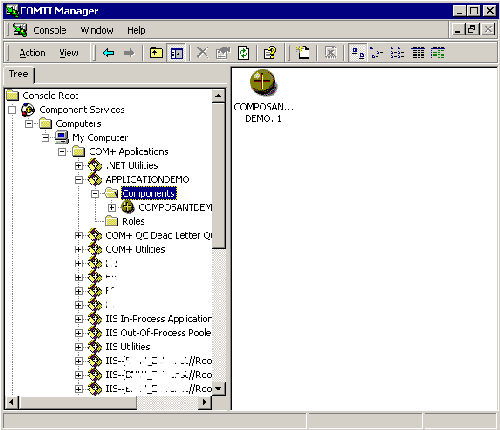The image size is (500, 430).
Task: Open the Help menu
Action: (x=136, y=30)
